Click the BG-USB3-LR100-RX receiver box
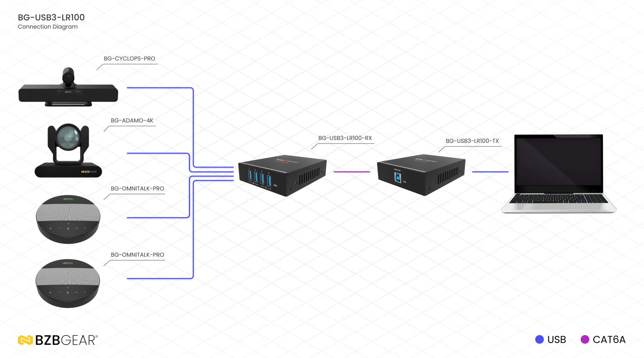 pos(282,175)
